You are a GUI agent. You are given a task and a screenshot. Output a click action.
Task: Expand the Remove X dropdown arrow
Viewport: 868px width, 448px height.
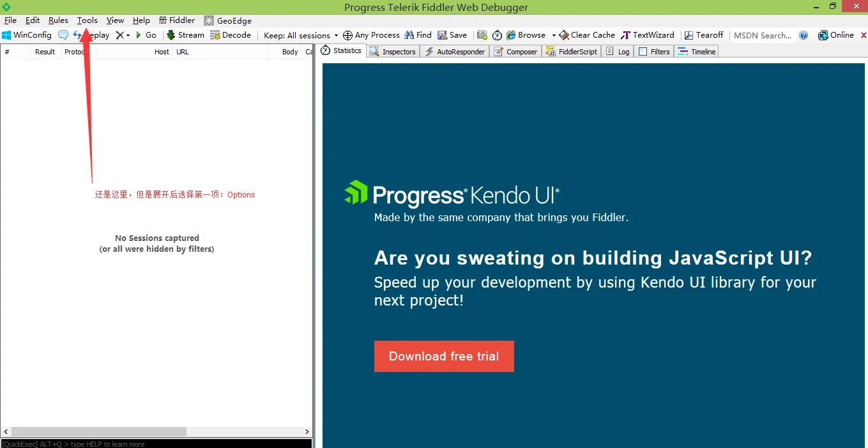(x=128, y=35)
